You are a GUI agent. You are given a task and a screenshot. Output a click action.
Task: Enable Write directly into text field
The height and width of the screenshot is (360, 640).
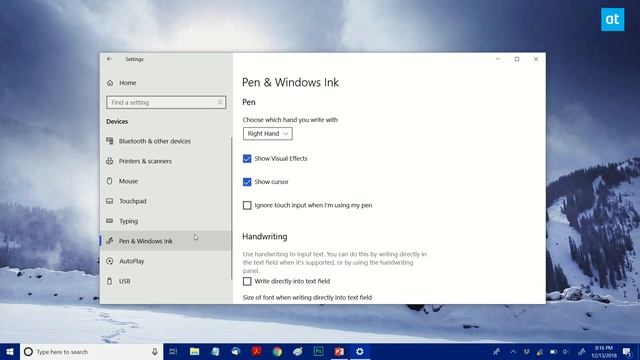247,281
